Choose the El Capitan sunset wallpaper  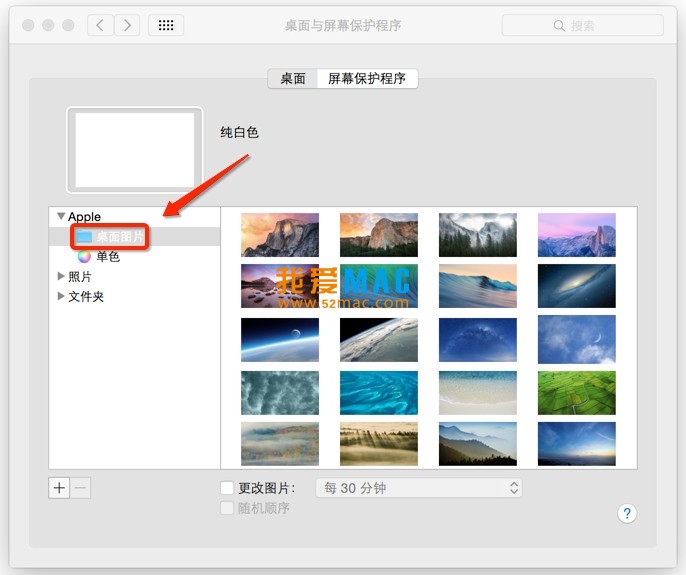379,235
